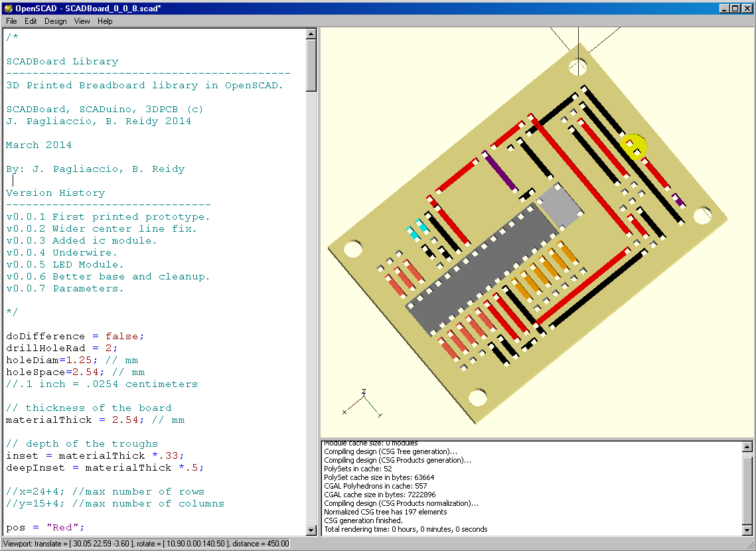
Task: Maximize the OpenSCAD window
Action: 735,8
